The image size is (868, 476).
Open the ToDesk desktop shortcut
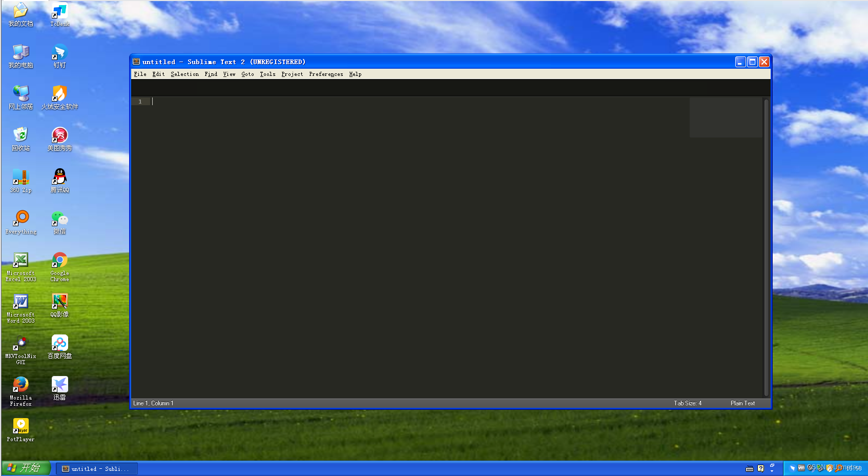pyautogui.click(x=59, y=14)
